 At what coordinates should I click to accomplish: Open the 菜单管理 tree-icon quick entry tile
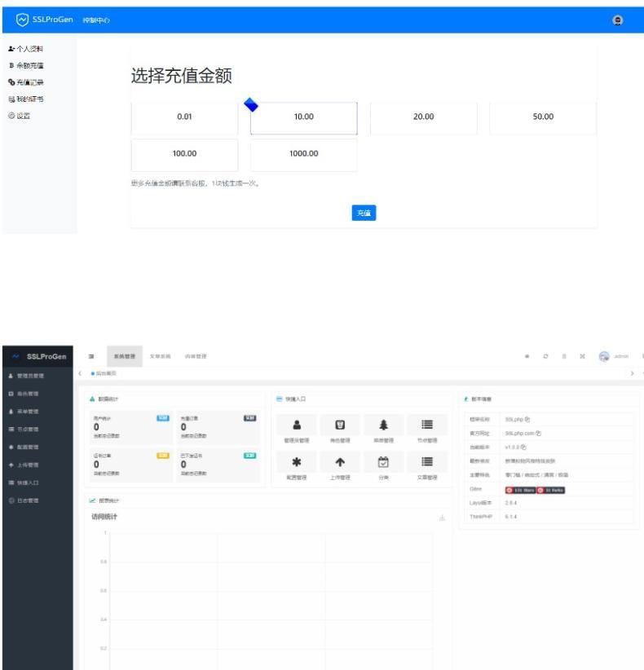click(383, 430)
